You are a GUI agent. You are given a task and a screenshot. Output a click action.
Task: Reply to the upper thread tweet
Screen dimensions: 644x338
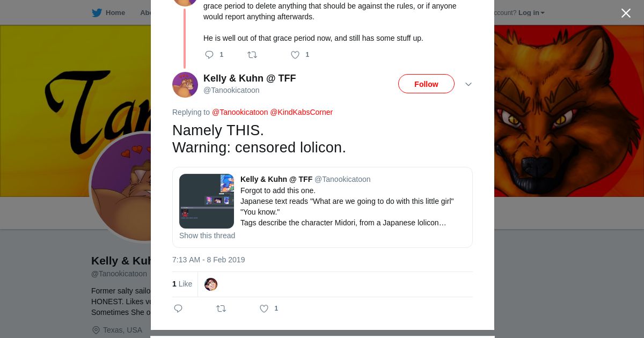(x=209, y=55)
